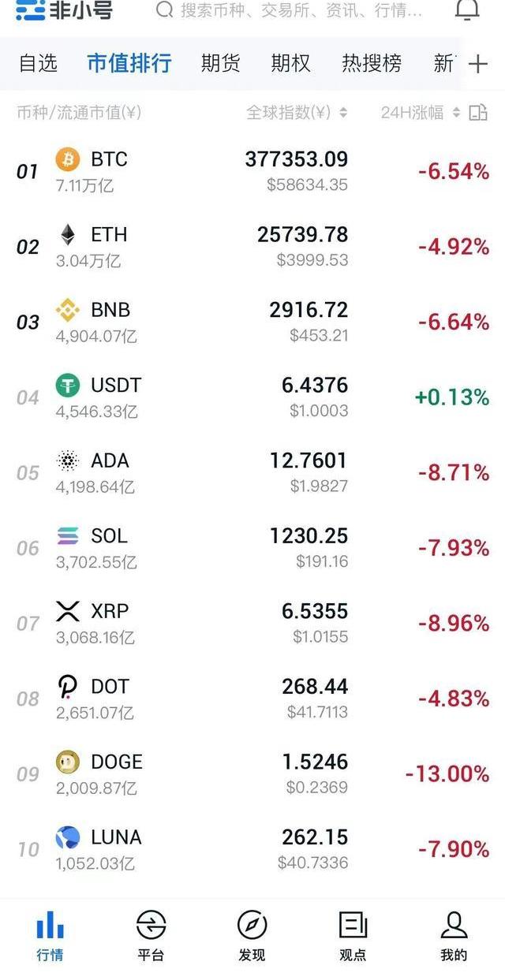505x980 pixels.
Task: Tap the Bitcoin BTC coin icon
Action: pos(68,160)
